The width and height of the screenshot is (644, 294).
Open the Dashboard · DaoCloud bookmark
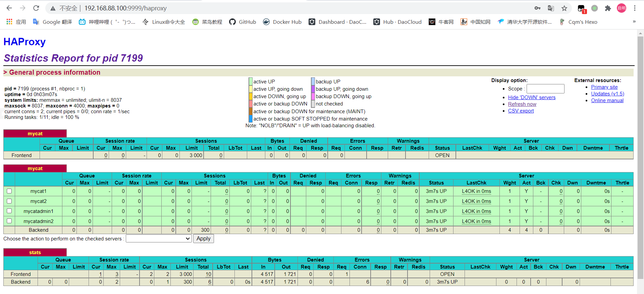pyautogui.click(x=337, y=22)
